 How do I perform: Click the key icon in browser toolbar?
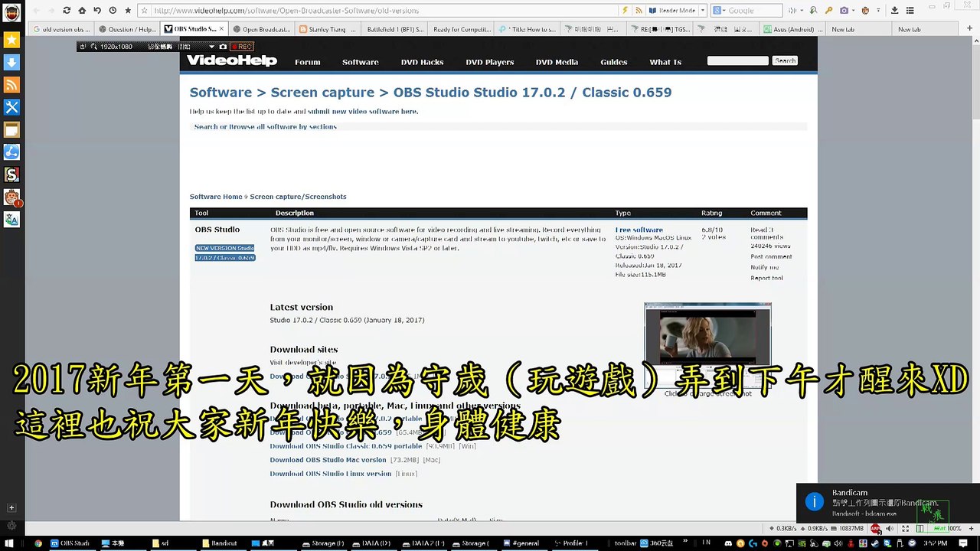[828, 11]
